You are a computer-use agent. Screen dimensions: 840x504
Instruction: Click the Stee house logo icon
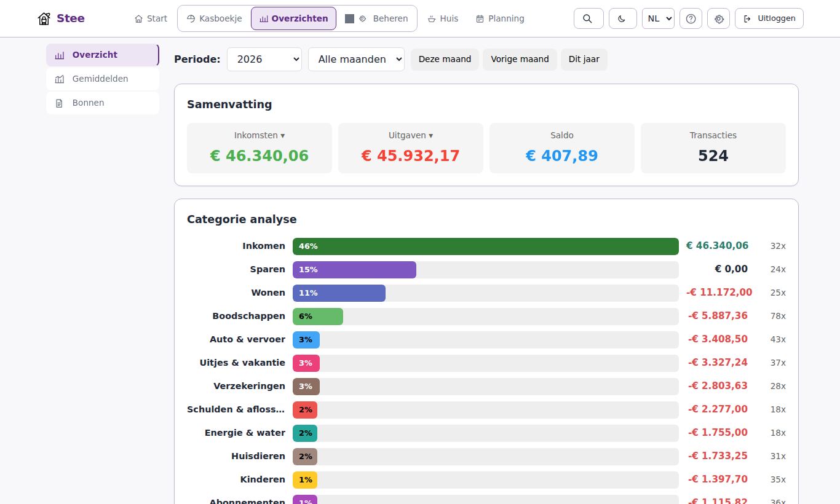(x=44, y=18)
